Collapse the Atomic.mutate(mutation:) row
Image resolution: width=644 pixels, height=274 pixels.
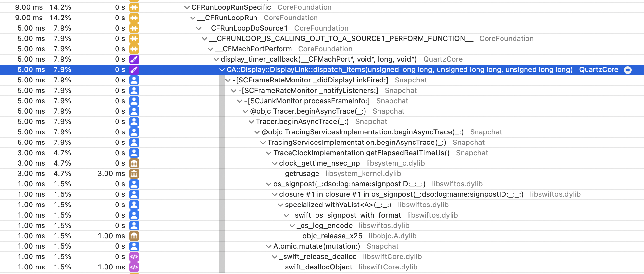pyautogui.click(x=269, y=246)
